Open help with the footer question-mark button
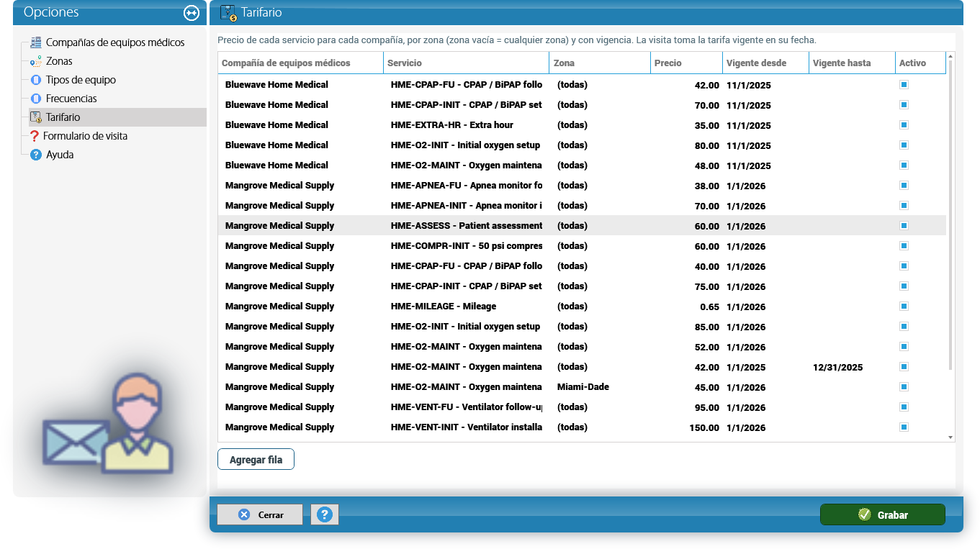This screenshot has width=980, height=549. point(325,514)
